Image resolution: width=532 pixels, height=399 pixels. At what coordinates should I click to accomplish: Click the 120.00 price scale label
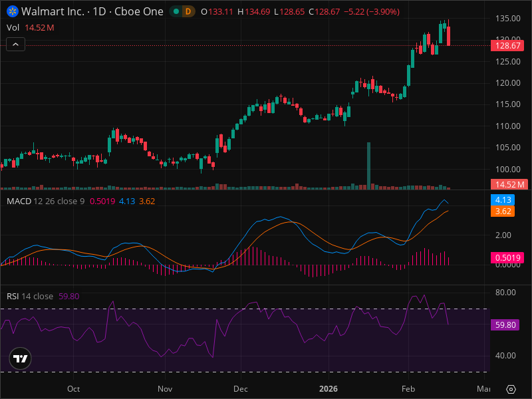(x=507, y=82)
